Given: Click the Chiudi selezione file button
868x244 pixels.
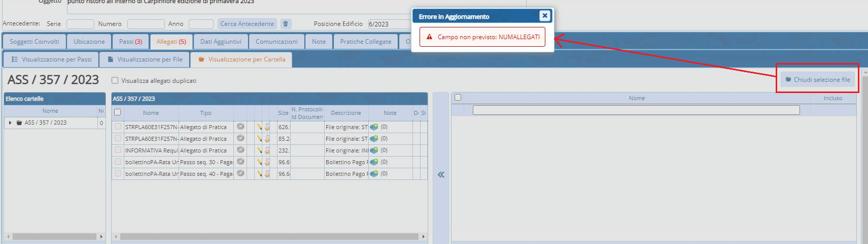Looking at the screenshot, I should [x=817, y=79].
